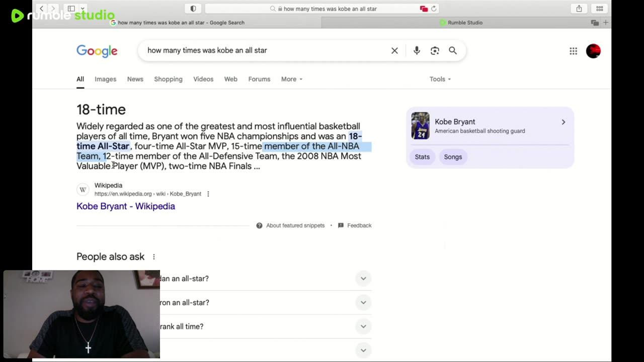The width and height of the screenshot is (644, 362).
Task: Open three-dot menu next to Wikipedia result
Action: coord(208,194)
